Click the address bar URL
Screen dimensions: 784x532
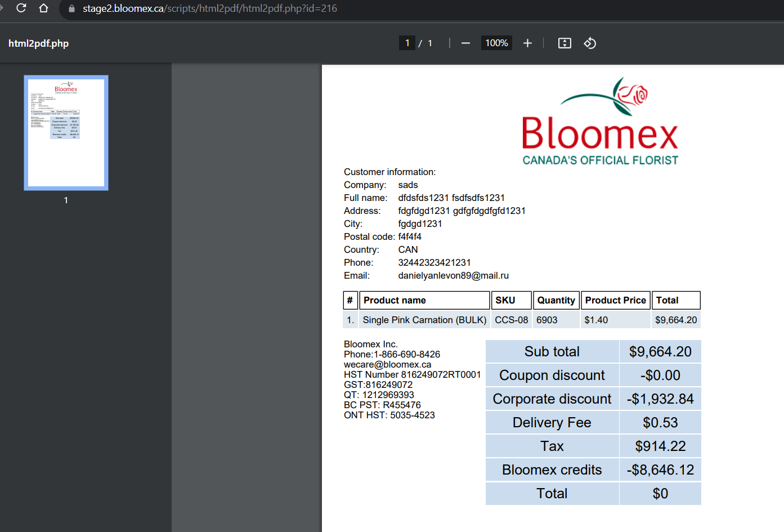tap(210, 8)
